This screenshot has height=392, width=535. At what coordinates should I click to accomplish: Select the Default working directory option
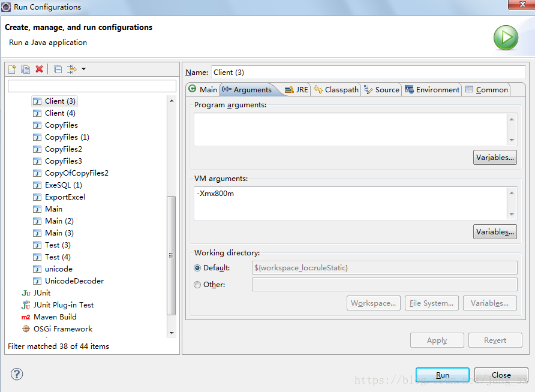click(x=197, y=268)
